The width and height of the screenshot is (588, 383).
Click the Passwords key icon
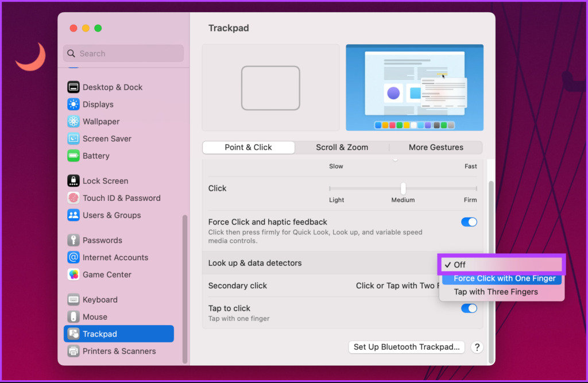[x=73, y=240]
